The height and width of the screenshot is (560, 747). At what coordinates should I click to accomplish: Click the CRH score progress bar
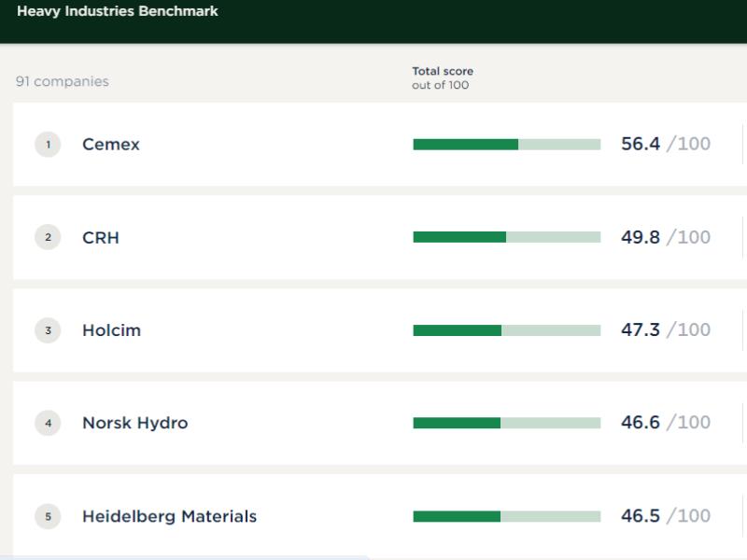(506, 237)
